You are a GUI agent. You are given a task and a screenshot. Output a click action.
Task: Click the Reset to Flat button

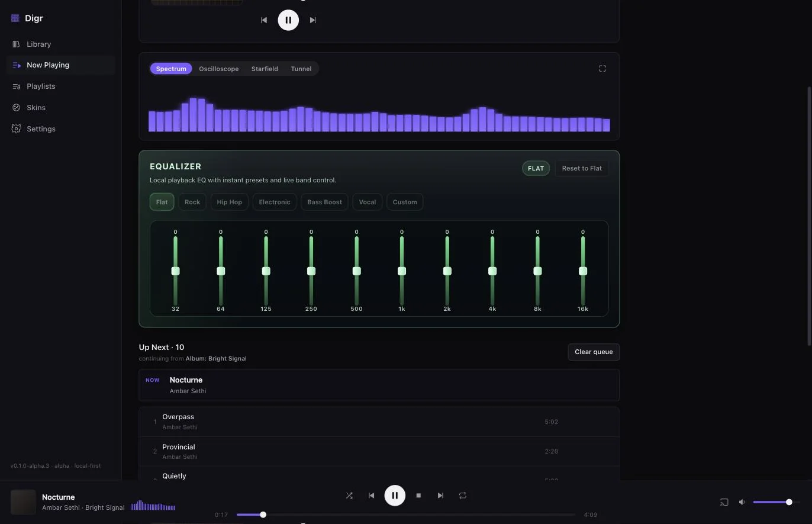tap(582, 169)
